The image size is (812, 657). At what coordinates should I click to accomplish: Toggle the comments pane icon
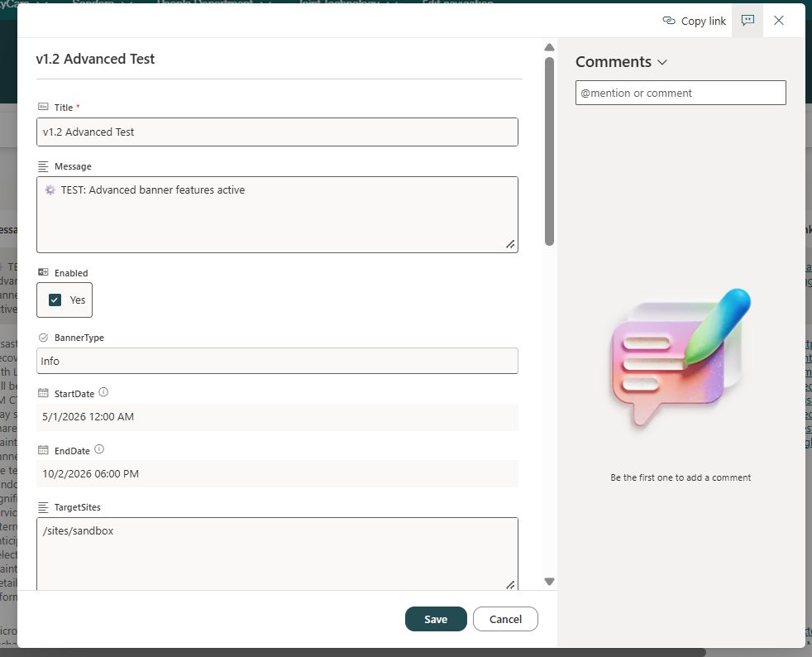point(748,21)
